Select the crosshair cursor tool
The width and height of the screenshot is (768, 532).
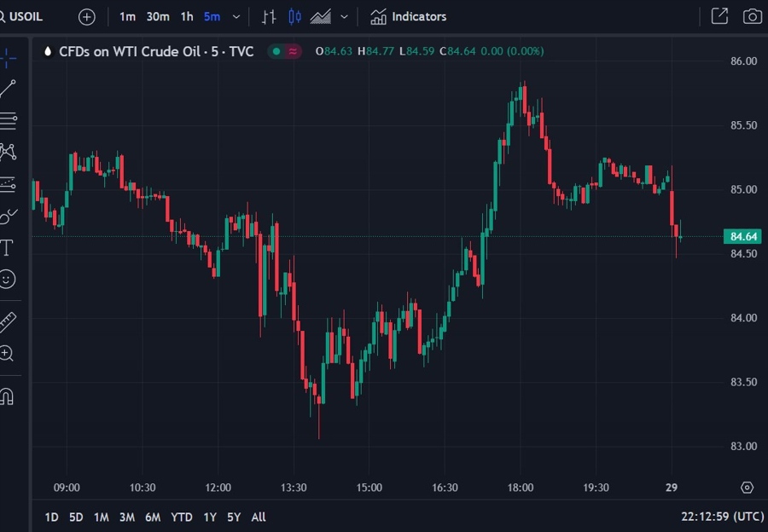click(x=8, y=59)
